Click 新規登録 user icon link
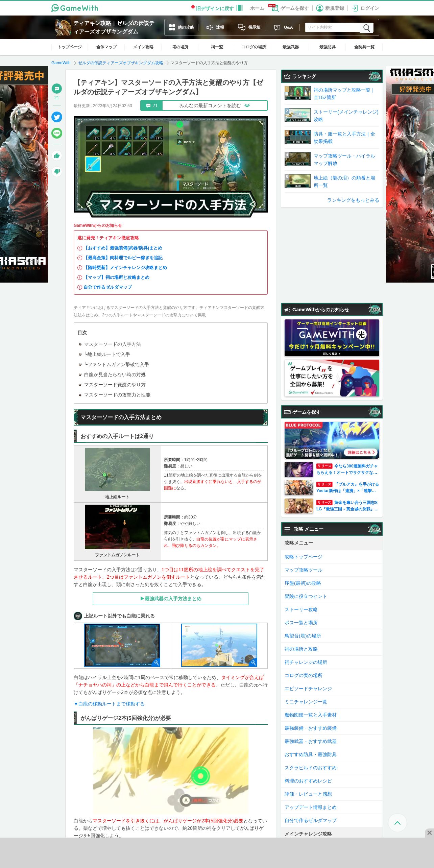The height and width of the screenshot is (868, 434). pos(330,8)
